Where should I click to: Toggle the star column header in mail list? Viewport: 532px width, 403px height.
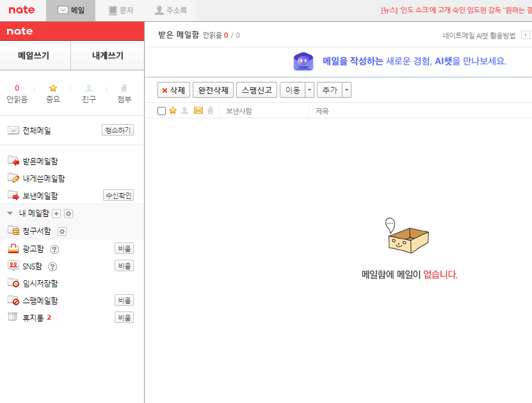172,109
